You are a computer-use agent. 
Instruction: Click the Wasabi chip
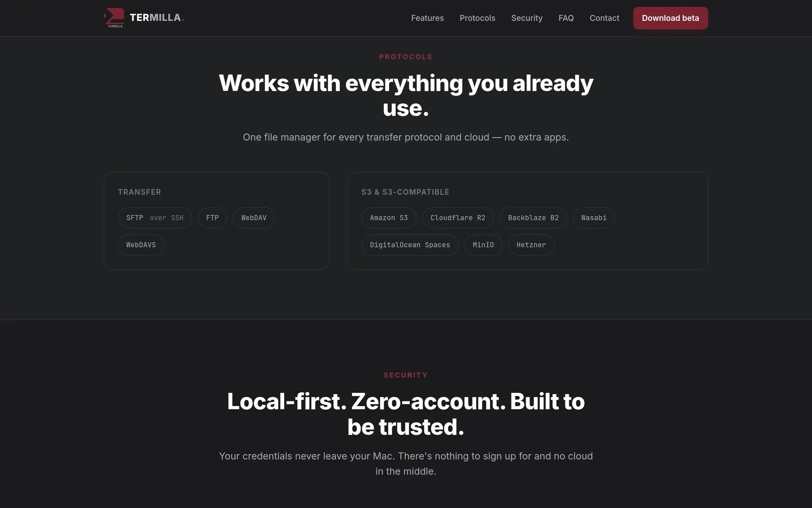pyautogui.click(x=594, y=218)
